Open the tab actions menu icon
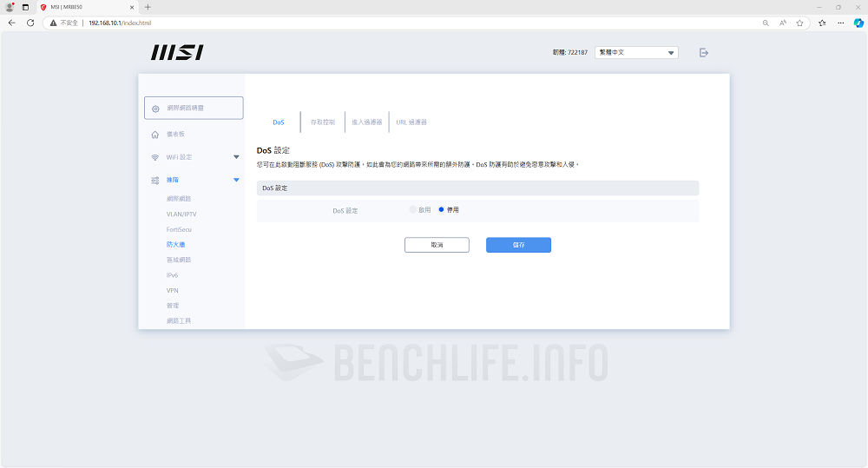The width and height of the screenshot is (868, 468). pos(25,7)
